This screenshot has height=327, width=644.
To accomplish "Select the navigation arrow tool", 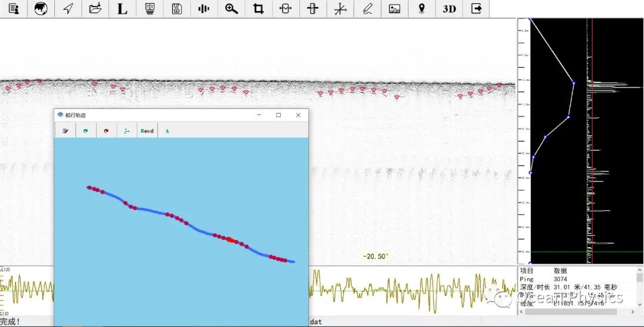I will coord(69,9).
